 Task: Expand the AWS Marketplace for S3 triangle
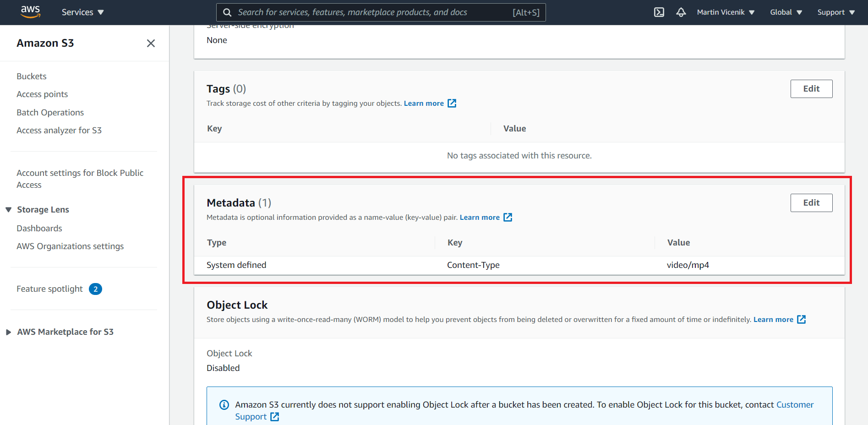[8, 332]
